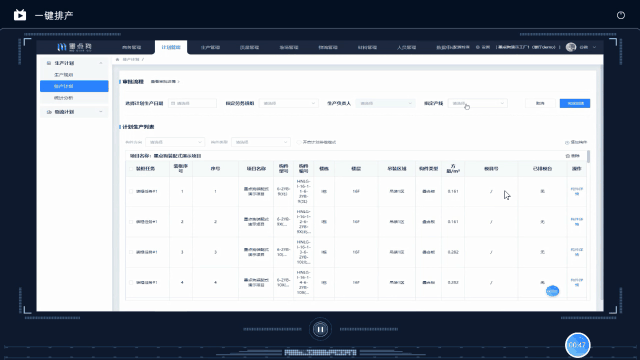Click the home icon in the breadcrumb
640x360 pixels.
(x=118, y=60)
